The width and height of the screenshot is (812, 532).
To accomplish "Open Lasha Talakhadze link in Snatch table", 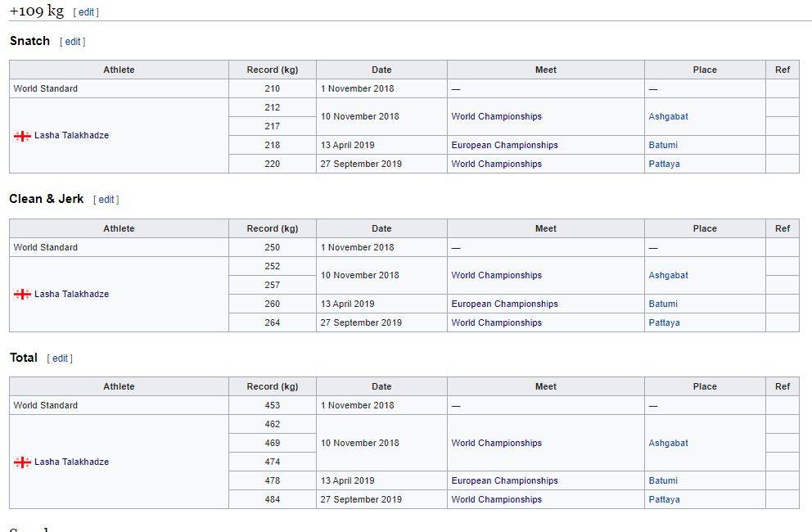I will (x=71, y=135).
